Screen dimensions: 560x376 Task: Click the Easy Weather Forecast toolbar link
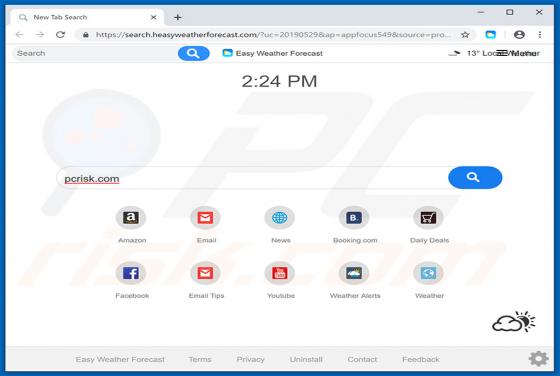coord(272,54)
